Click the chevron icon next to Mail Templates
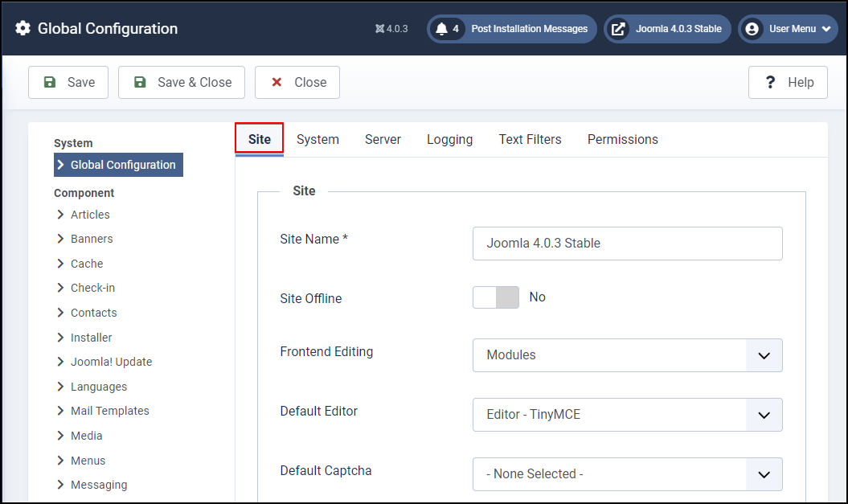The width and height of the screenshot is (848, 504). tap(59, 411)
